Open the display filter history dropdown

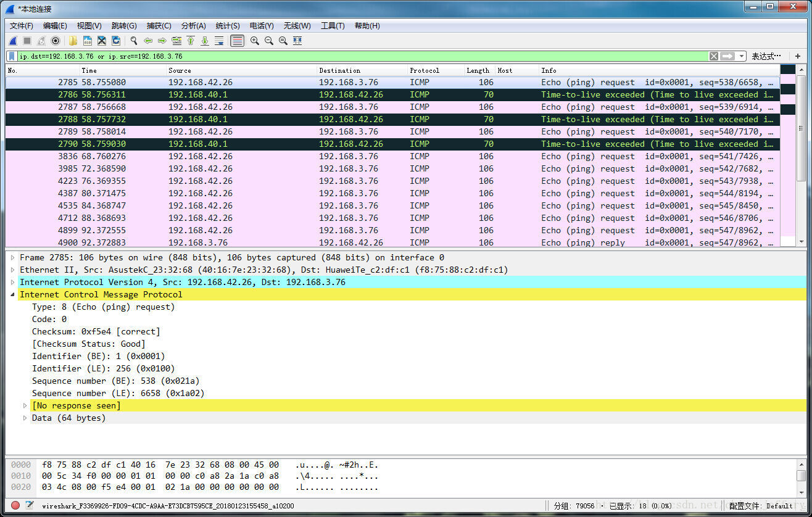click(x=742, y=56)
